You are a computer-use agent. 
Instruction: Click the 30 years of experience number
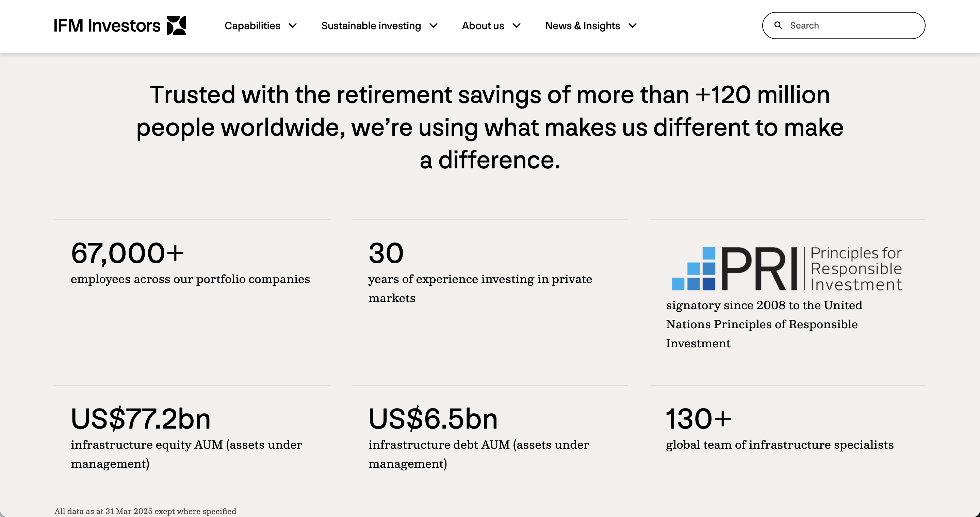pyautogui.click(x=386, y=253)
